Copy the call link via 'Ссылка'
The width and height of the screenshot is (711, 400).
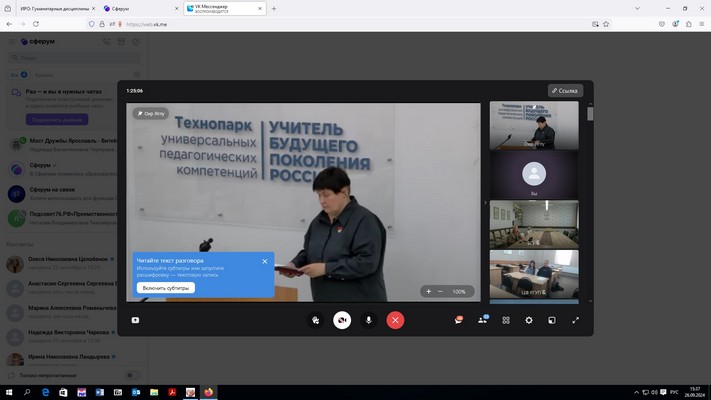pyautogui.click(x=565, y=91)
